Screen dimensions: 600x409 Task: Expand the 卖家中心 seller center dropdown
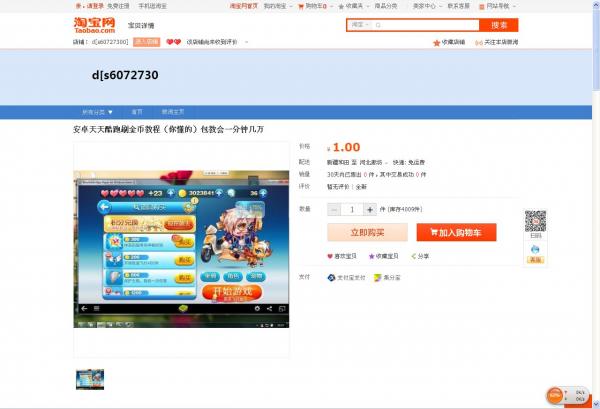pos(427,6)
